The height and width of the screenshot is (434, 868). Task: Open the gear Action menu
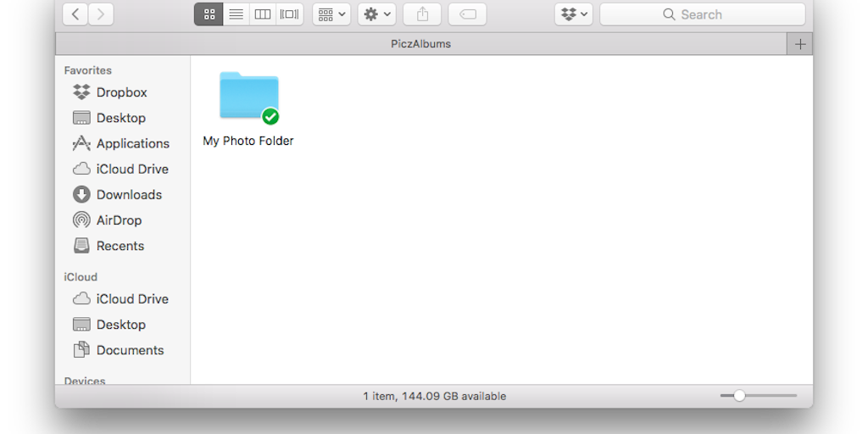pos(377,14)
